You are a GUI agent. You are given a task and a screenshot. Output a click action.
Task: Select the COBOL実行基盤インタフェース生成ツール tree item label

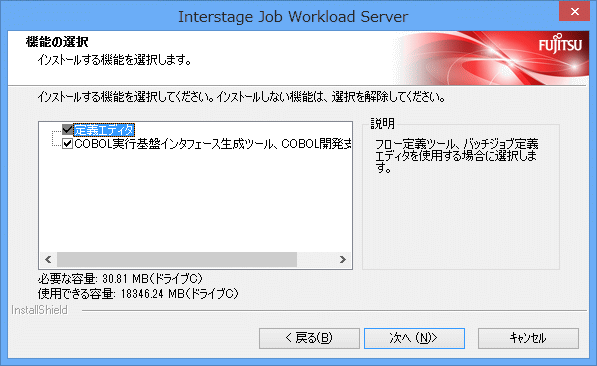[x=212, y=144]
